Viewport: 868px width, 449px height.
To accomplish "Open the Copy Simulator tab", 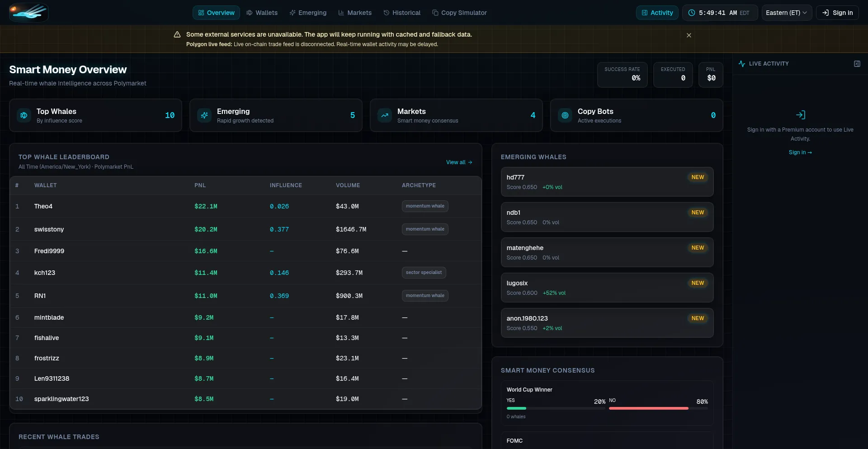I will point(459,13).
